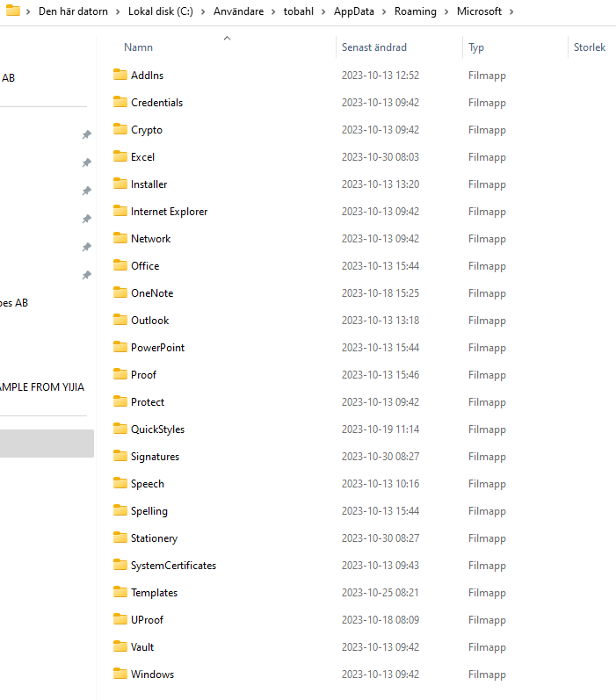Open sidebar item ending 'AMPLE FROM YIJIA'

[42, 387]
